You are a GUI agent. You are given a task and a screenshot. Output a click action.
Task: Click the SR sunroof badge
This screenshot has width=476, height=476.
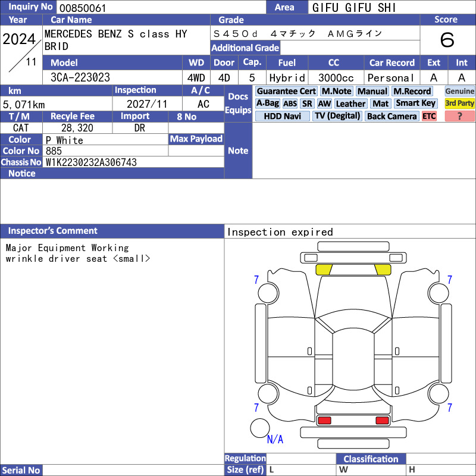point(307,104)
